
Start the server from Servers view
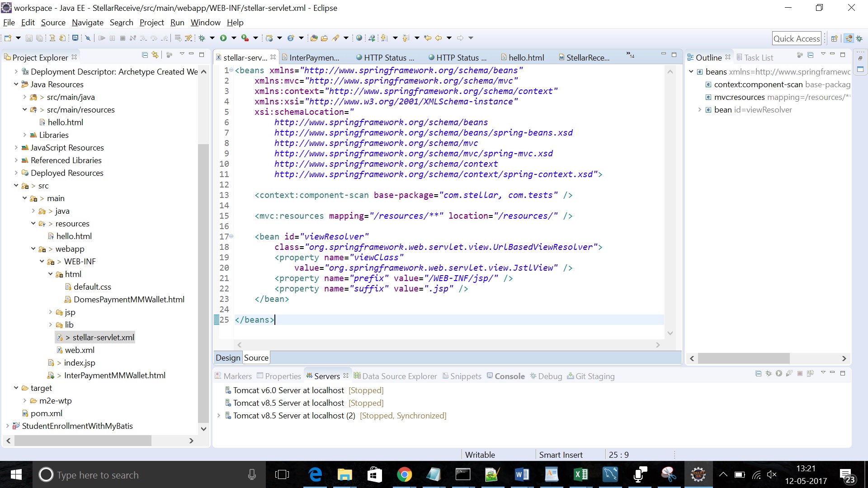tap(778, 374)
